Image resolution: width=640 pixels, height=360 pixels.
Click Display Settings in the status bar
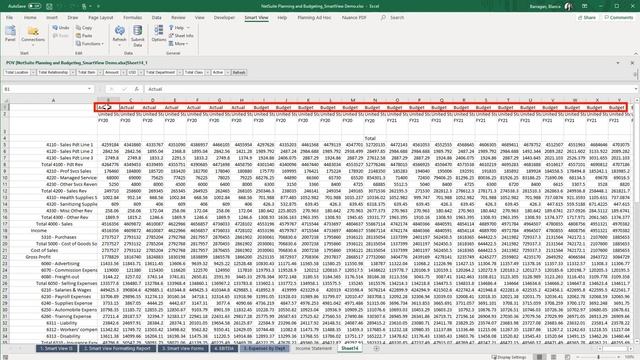point(509,357)
